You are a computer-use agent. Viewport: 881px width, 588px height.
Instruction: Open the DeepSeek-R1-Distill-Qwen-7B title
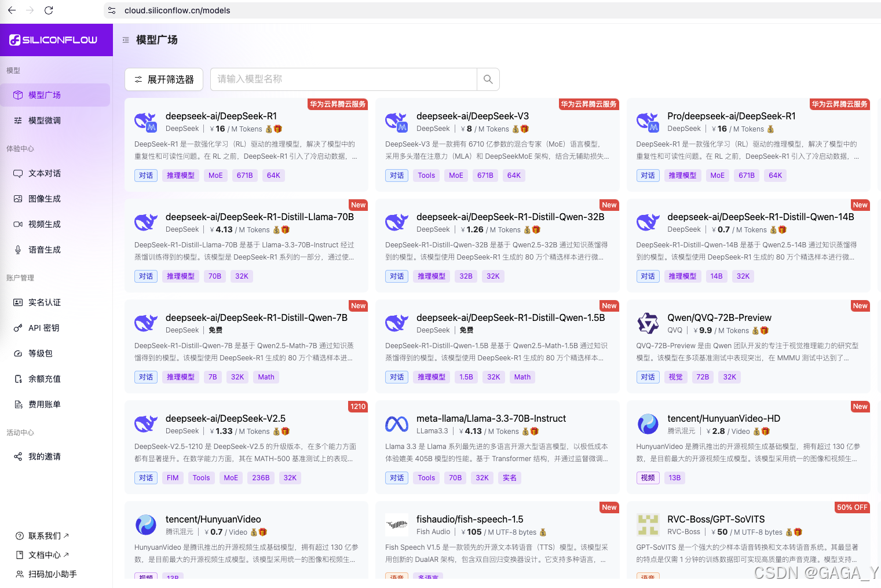pos(257,317)
